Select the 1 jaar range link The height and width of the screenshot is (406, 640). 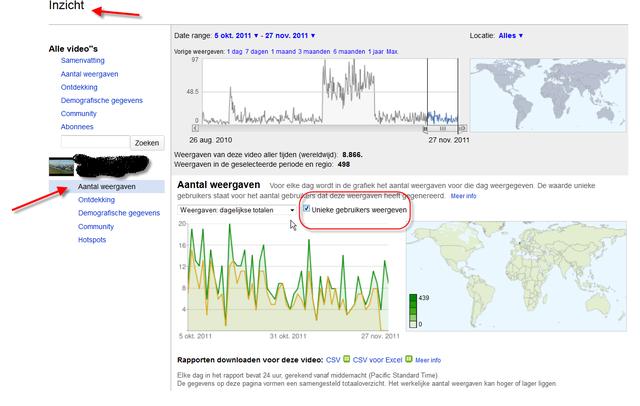tap(376, 51)
